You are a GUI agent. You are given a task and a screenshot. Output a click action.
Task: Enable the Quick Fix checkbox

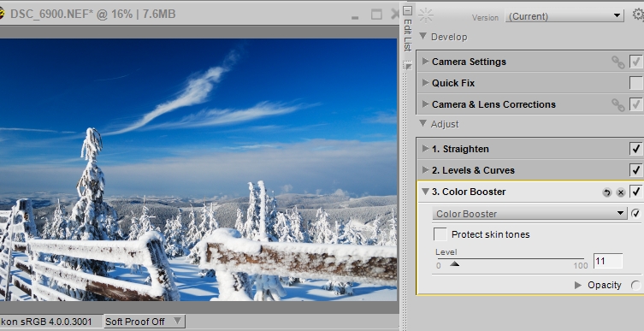[x=636, y=83]
